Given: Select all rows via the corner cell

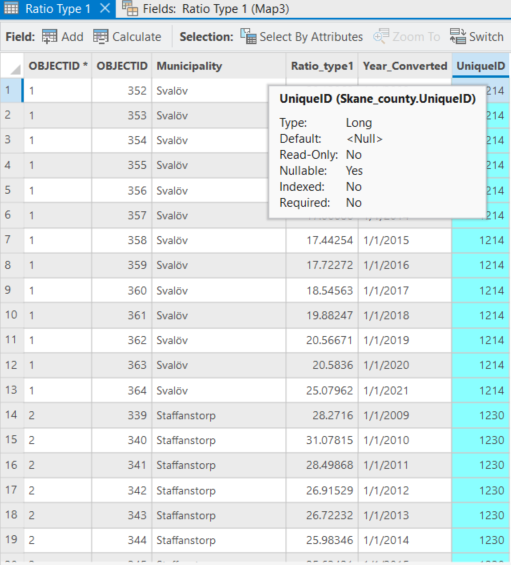Looking at the screenshot, I should tap(12, 66).
